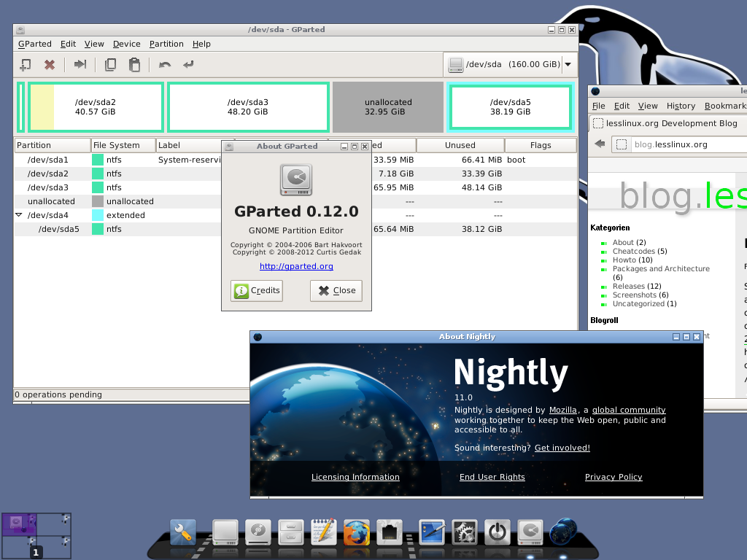Open the Device menu
The width and height of the screenshot is (747, 560).
pos(127,44)
